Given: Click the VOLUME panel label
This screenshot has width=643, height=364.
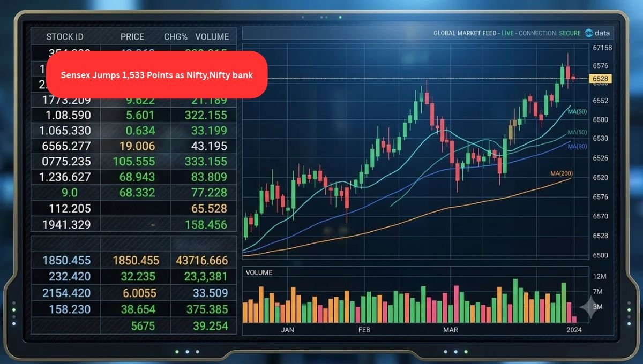Looking at the screenshot, I should coord(259,272).
